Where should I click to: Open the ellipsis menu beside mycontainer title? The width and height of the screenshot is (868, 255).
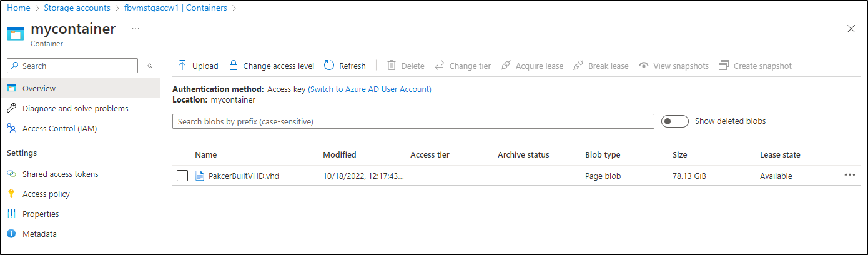pos(136,29)
